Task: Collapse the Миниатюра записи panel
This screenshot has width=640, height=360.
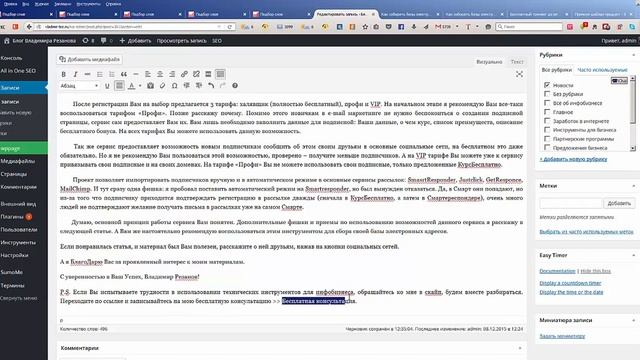Action: 634,320
